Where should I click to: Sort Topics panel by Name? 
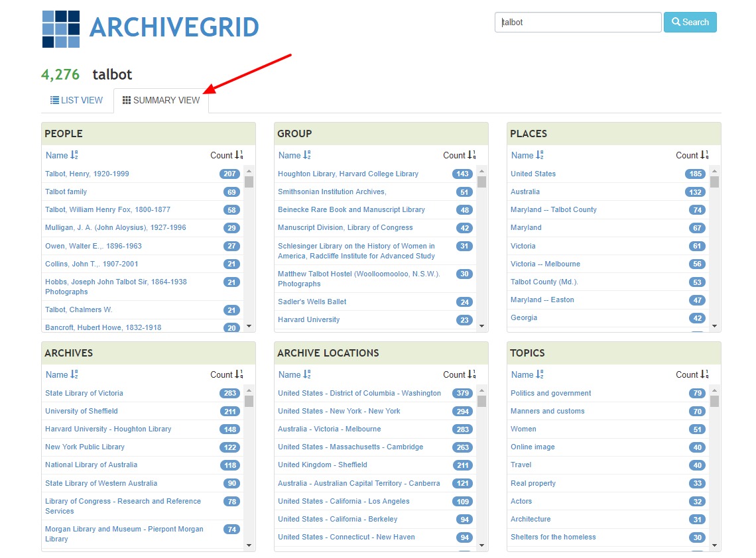click(527, 374)
